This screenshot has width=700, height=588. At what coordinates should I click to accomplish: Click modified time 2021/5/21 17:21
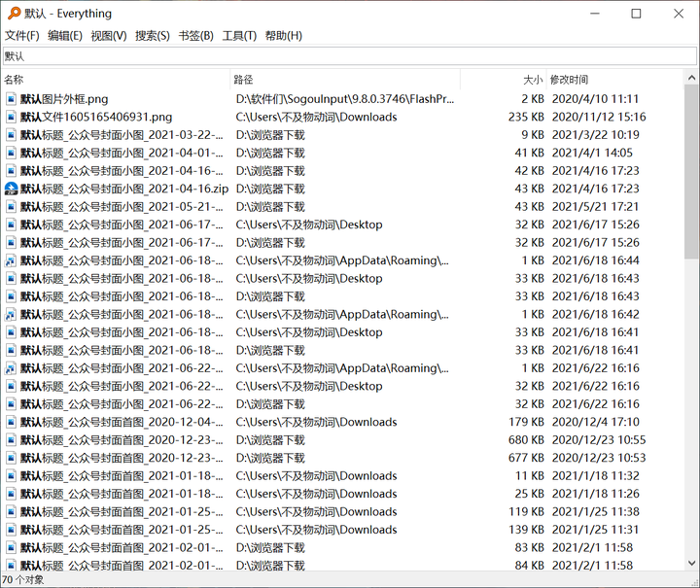[x=595, y=207]
